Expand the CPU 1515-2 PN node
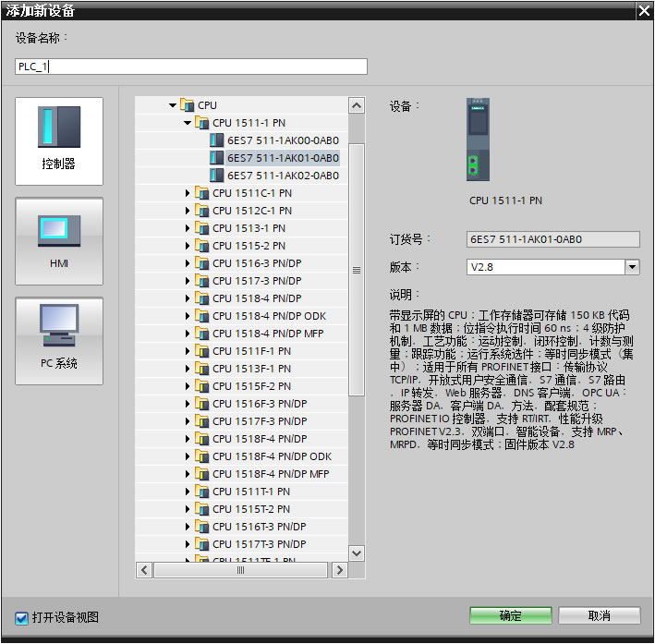This screenshot has height=644, width=655. 188,246
